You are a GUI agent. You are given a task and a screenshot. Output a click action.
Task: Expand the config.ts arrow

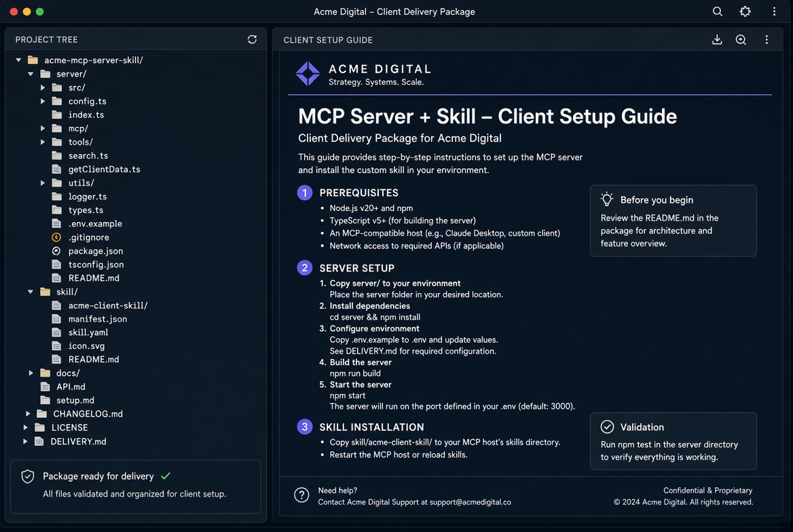pos(43,101)
